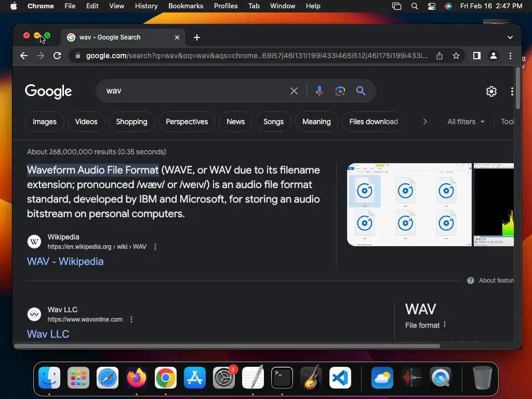Select the News filter chip
The image size is (532, 399).
pyautogui.click(x=235, y=122)
